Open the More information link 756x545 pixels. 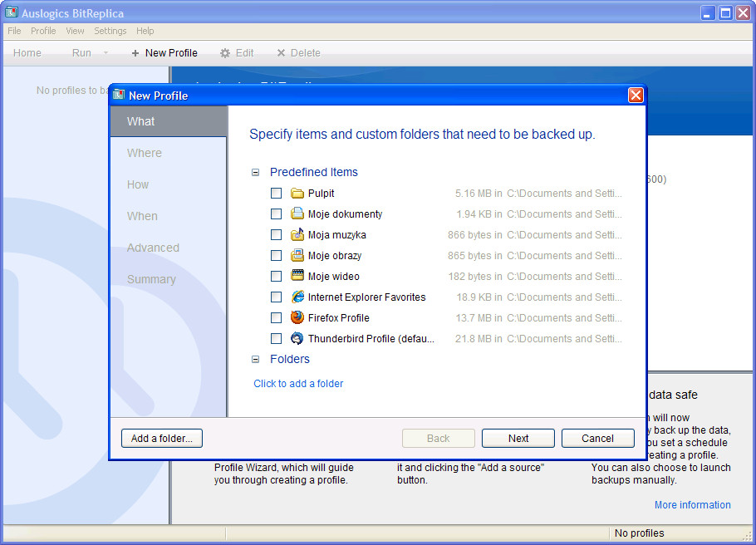coord(692,505)
